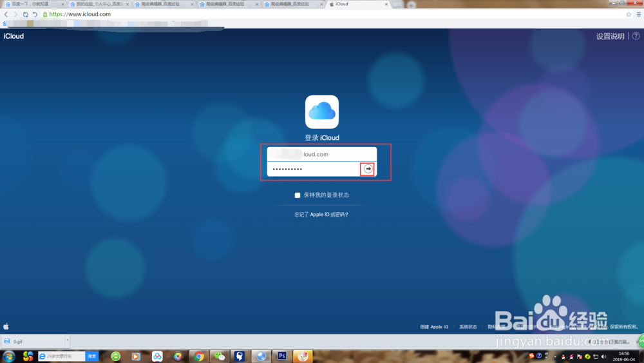Switch to the 我的经验_个人中心 tab
644x363 pixels.
pyautogui.click(x=99, y=4)
